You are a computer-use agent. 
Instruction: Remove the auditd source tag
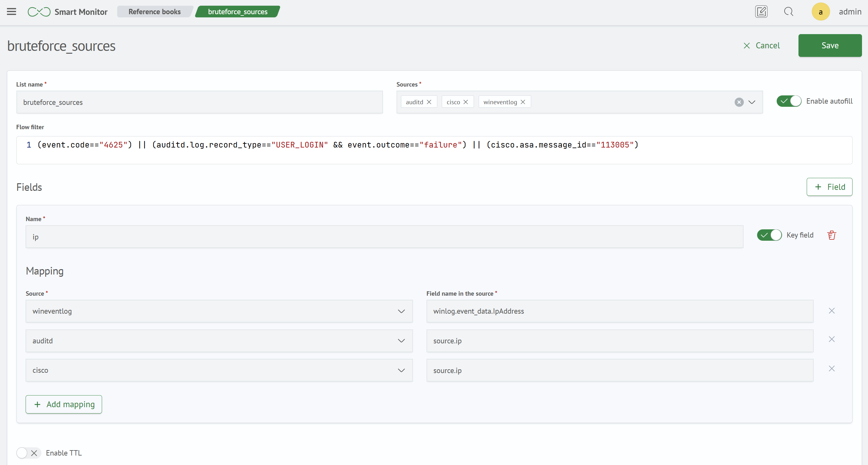[x=429, y=102]
